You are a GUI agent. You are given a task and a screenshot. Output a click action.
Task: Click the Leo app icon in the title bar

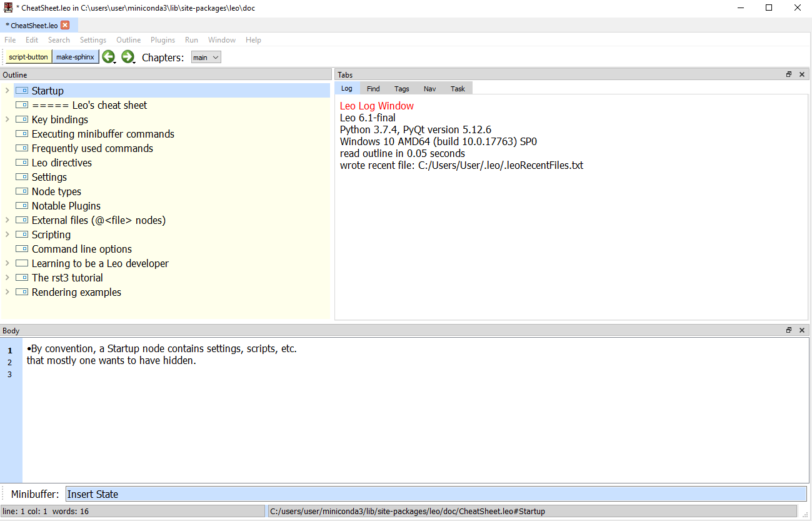[8, 8]
